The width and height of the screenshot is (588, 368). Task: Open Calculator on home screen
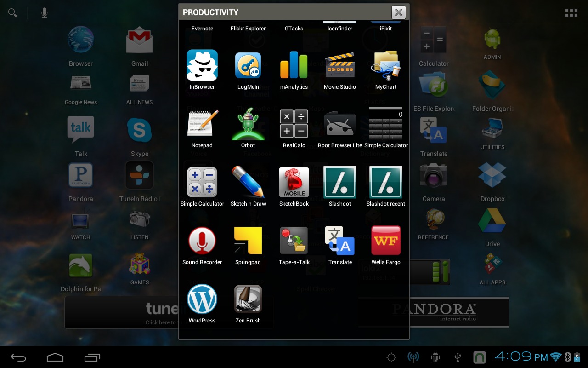point(434,46)
